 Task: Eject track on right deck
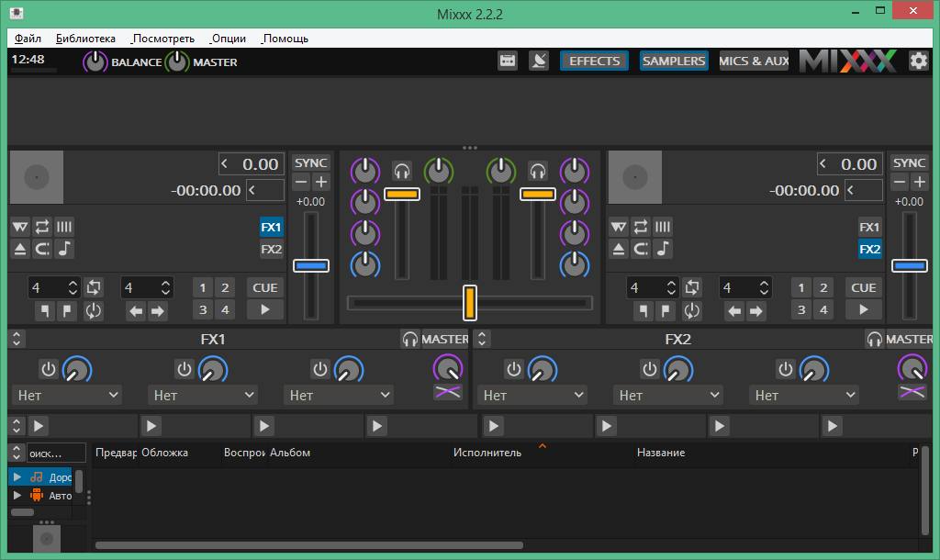(618, 249)
